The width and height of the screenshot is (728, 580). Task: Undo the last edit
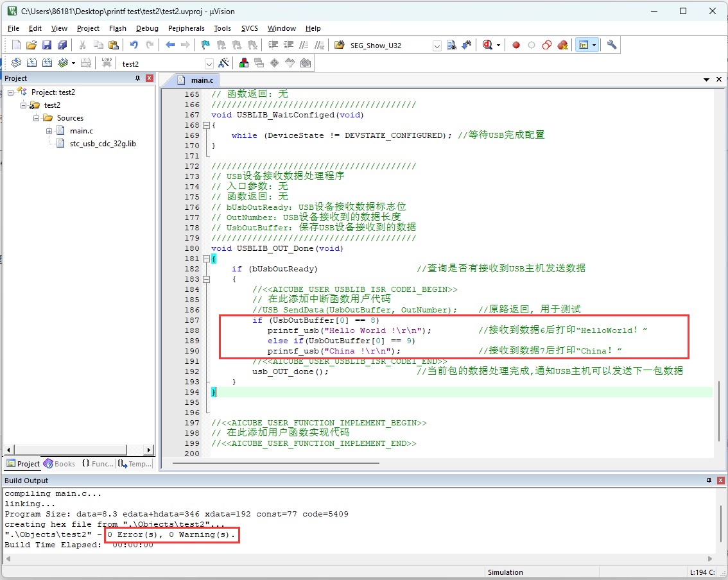pos(134,45)
